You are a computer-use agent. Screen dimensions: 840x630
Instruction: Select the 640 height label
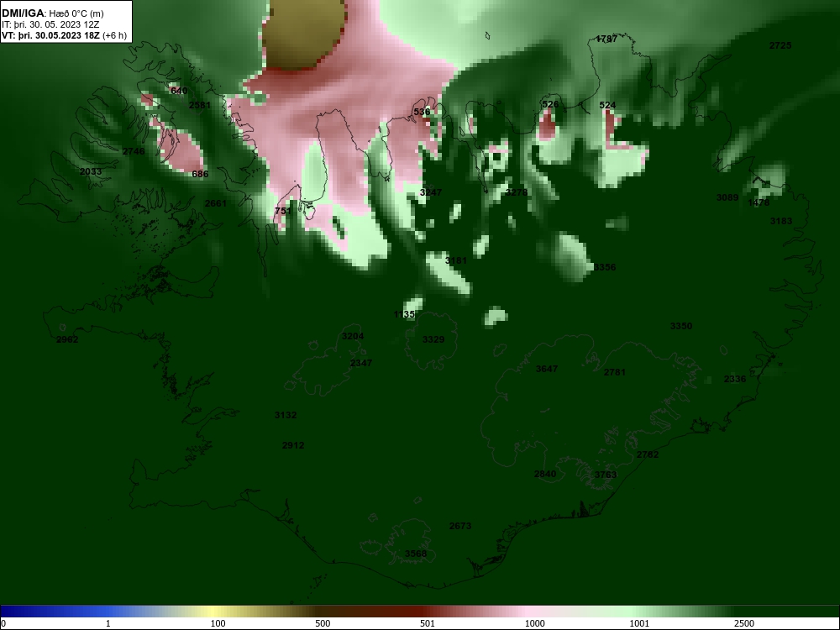[179, 91]
